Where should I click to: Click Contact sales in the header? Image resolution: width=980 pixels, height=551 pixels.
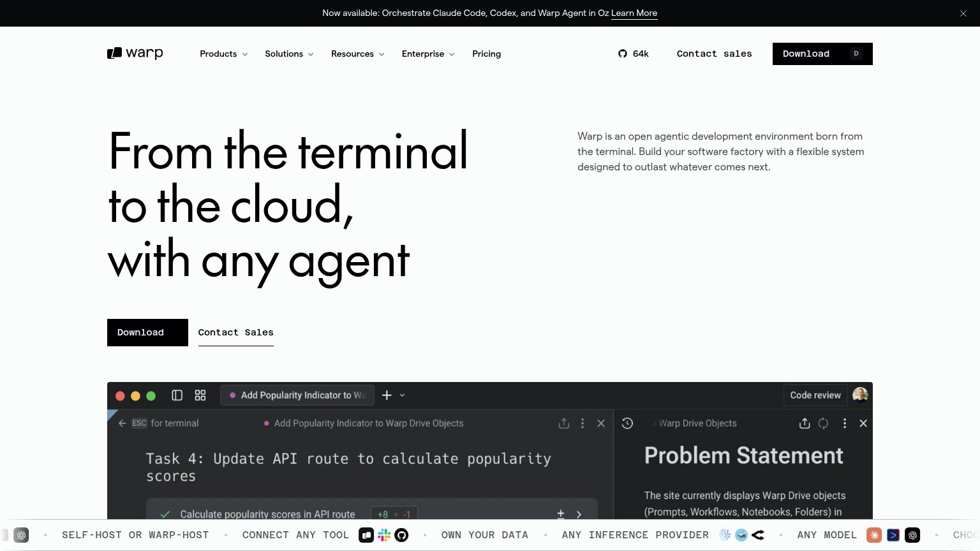tap(715, 54)
